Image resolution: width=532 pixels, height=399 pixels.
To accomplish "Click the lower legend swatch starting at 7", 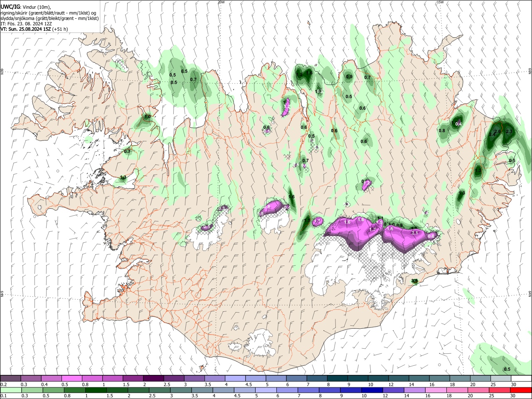I will coord(308,390).
